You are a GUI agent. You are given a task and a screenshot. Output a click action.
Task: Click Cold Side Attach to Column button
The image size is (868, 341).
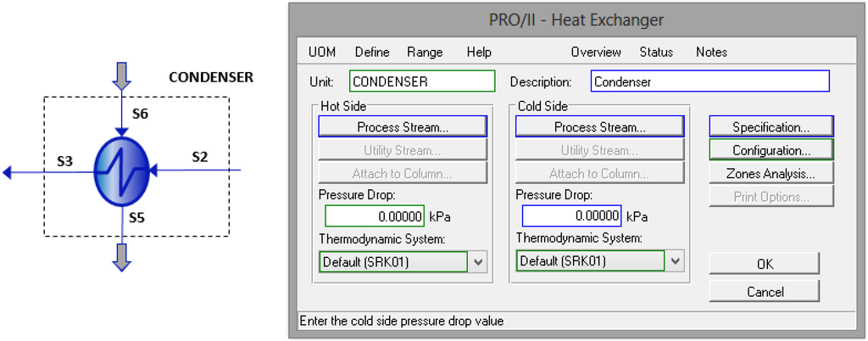[x=600, y=173]
